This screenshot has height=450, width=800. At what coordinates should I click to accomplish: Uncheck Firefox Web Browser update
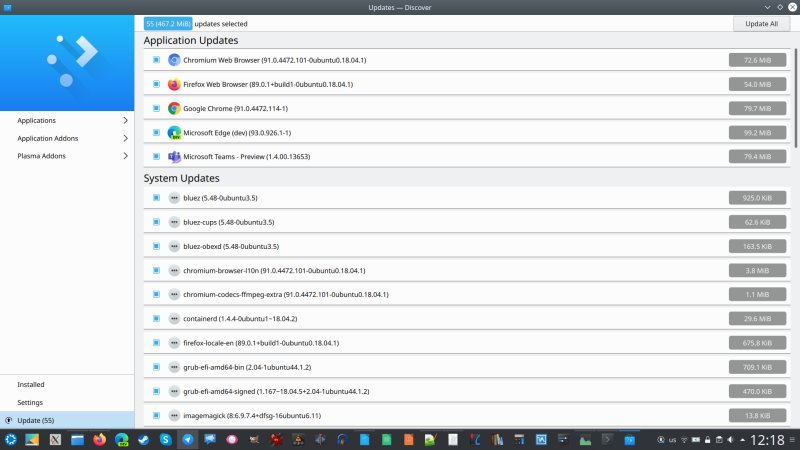pos(156,84)
